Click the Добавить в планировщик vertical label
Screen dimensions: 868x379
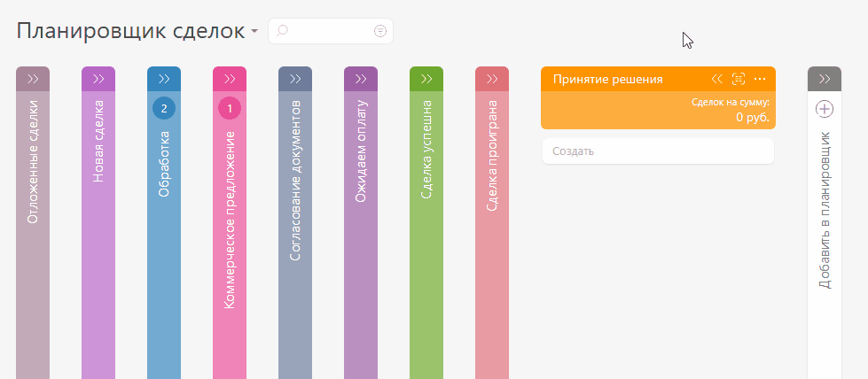coord(825,210)
